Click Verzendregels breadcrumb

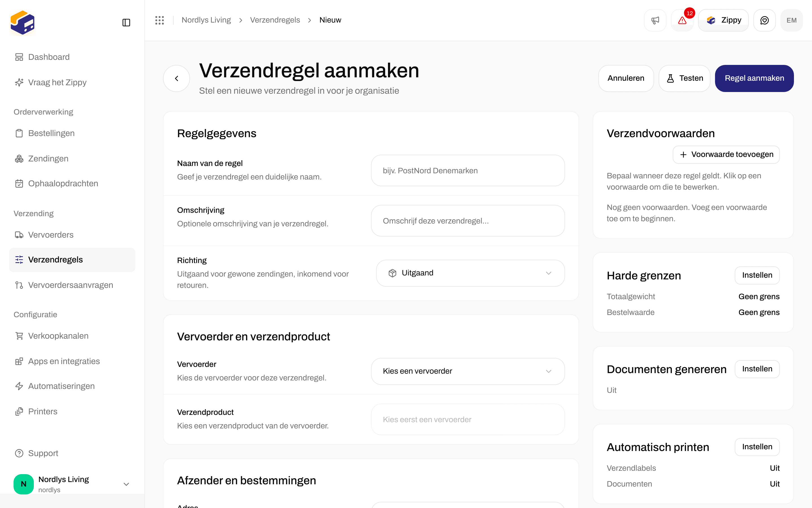(275, 20)
